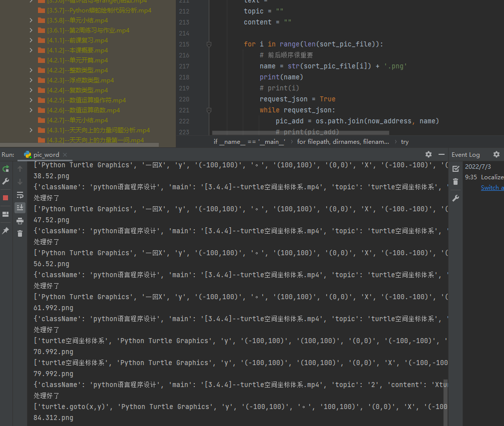This screenshot has width=504, height=426.
Task: Select [3.5.7]--Python蟒蛇绘制代码分析.mp4 in tree
Action: click(x=99, y=10)
